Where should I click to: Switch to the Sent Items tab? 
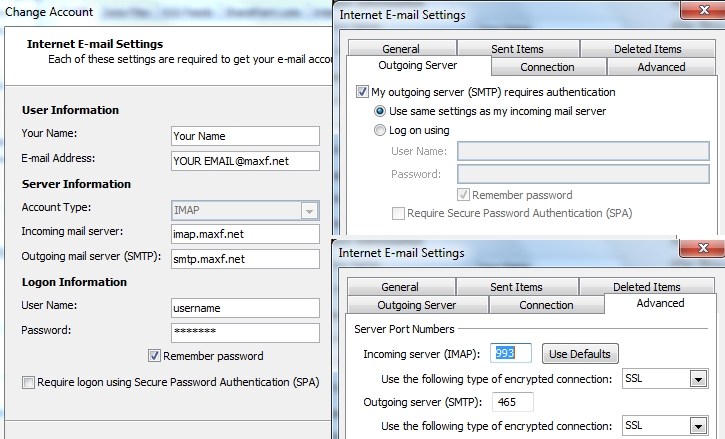pos(516,49)
